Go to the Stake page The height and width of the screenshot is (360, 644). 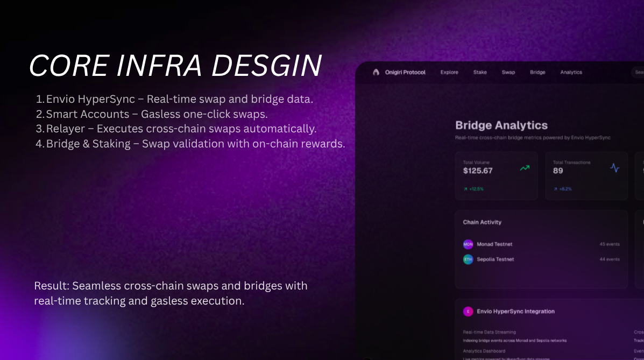point(480,72)
